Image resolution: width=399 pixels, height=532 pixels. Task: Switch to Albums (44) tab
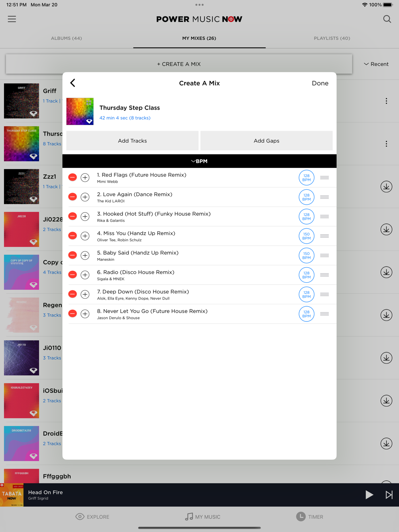click(66, 38)
